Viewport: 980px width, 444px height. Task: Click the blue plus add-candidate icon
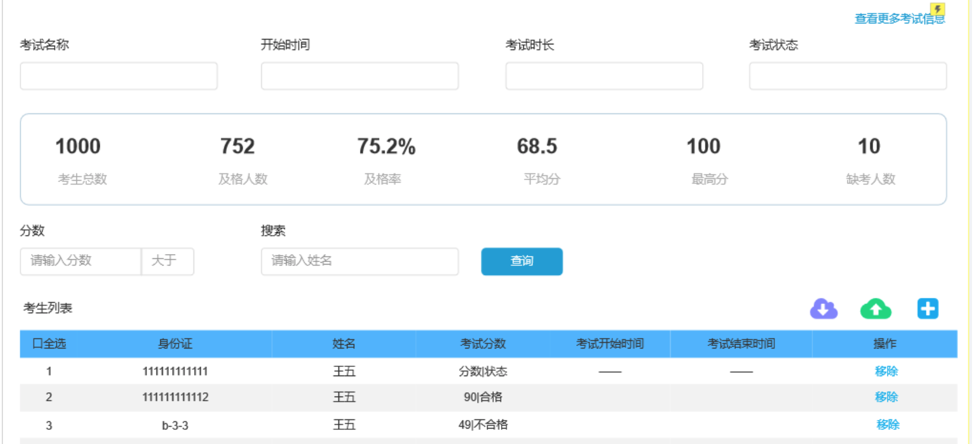(x=928, y=308)
